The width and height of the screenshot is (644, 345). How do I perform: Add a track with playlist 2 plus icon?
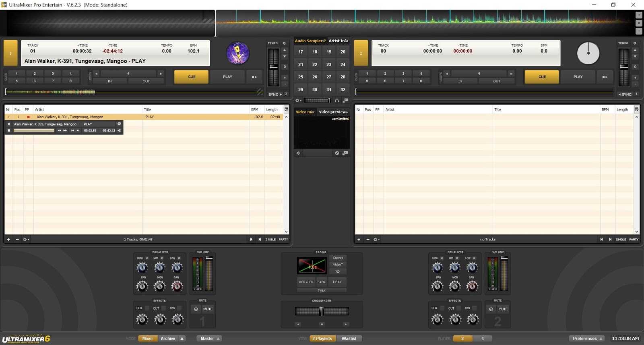359,239
